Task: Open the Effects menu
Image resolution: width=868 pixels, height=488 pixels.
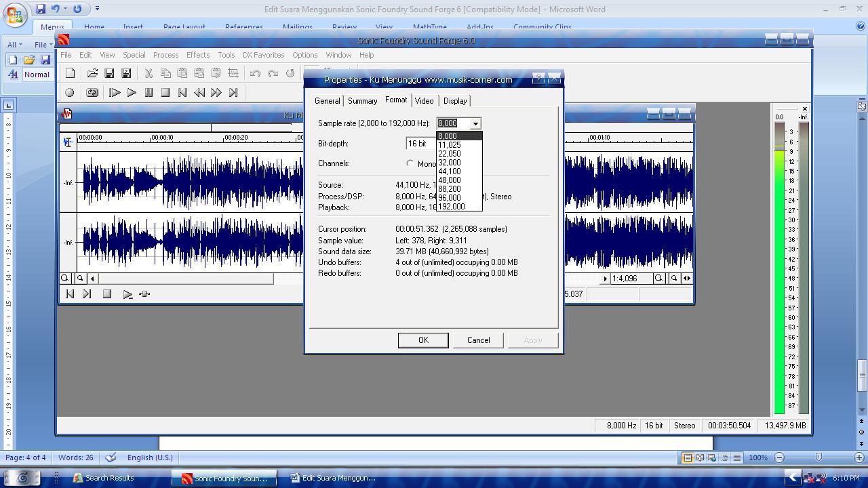Action: pos(197,55)
